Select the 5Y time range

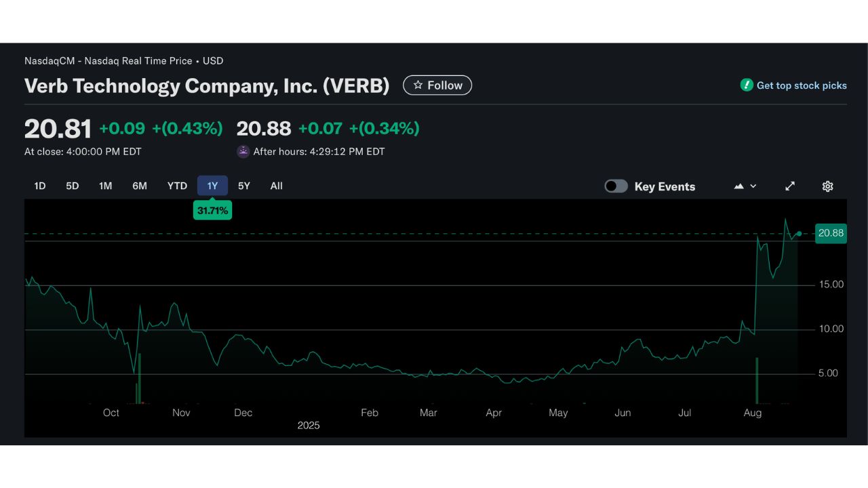click(244, 186)
